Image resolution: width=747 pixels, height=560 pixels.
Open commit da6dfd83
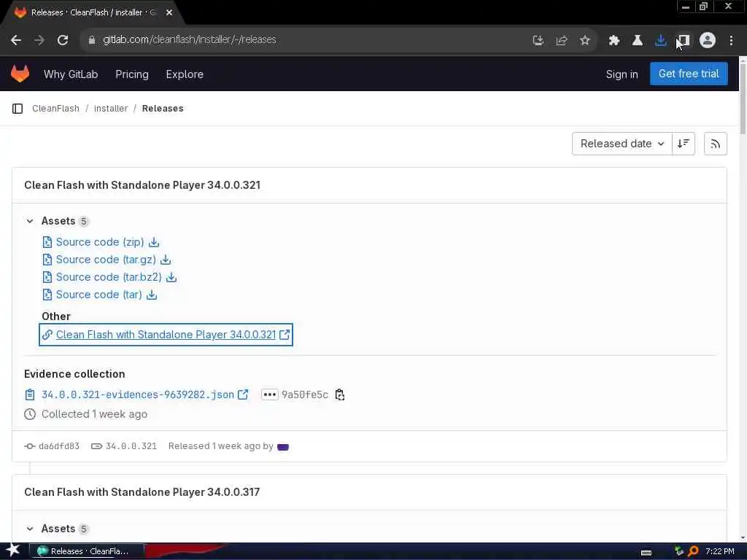58,446
